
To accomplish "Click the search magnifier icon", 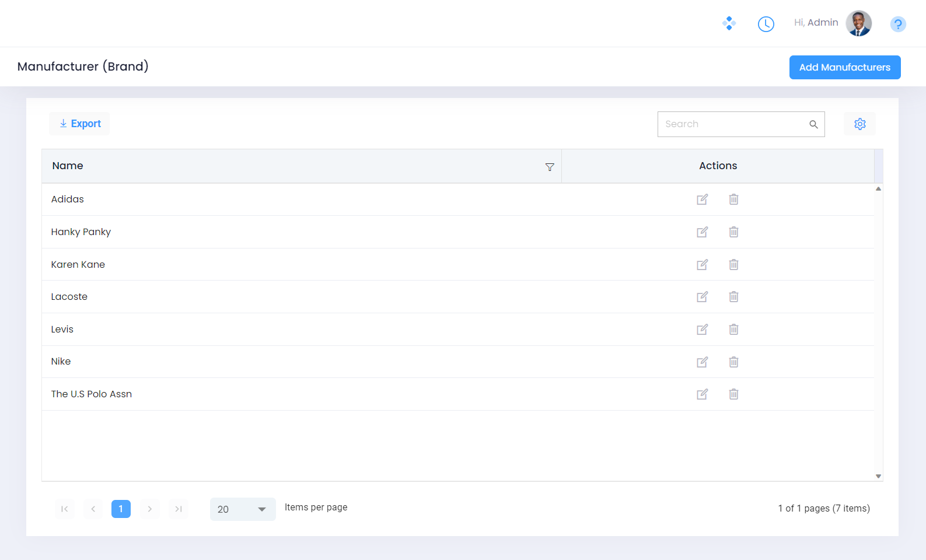I will [x=813, y=124].
